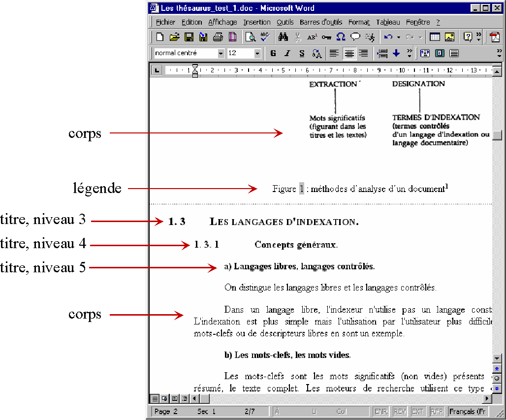Viewport: 506px width, 420px height.
Task: Insert a symbol with the Omega icon
Action: [x=341, y=37]
